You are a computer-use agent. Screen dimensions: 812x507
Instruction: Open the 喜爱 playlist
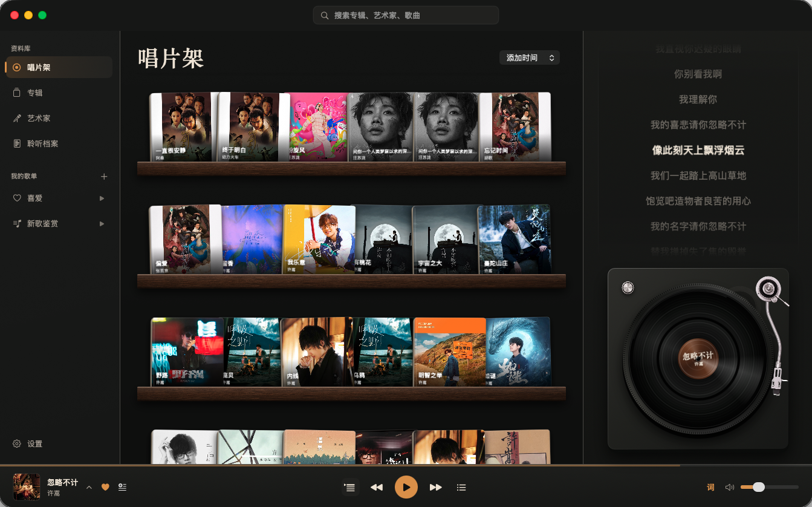pos(35,198)
